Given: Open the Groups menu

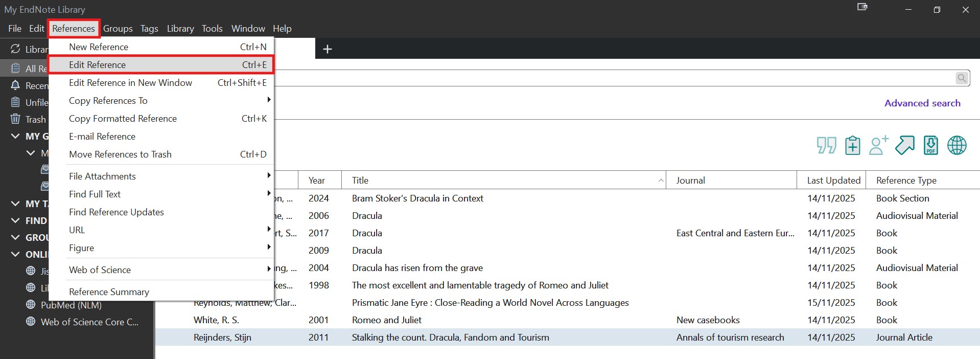Looking at the screenshot, I should 118,28.
